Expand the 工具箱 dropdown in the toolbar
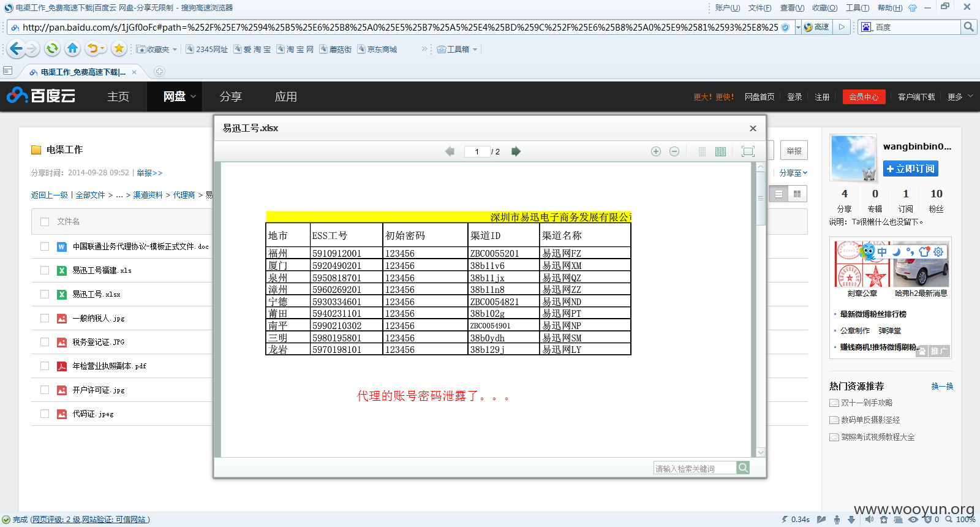 point(475,49)
